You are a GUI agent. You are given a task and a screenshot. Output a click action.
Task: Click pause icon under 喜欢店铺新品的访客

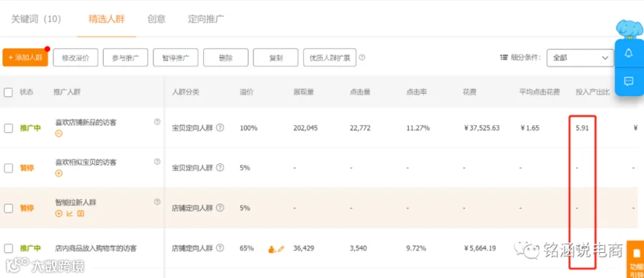pyautogui.click(x=59, y=134)
